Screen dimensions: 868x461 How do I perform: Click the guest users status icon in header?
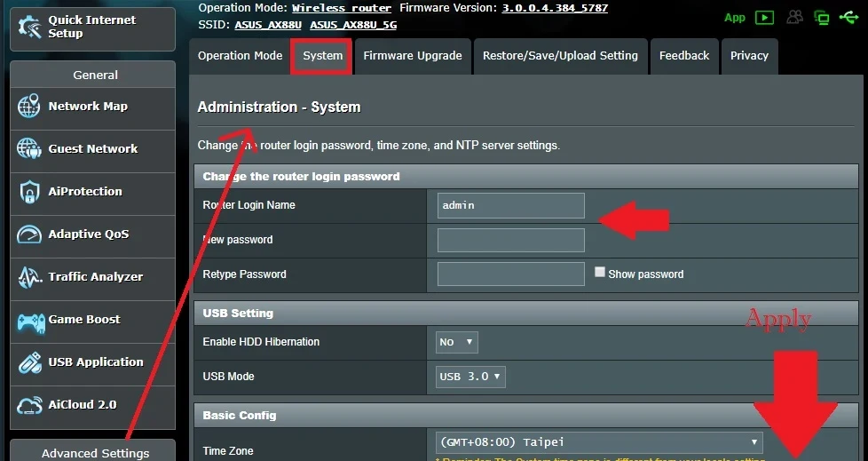pos(794,17)
